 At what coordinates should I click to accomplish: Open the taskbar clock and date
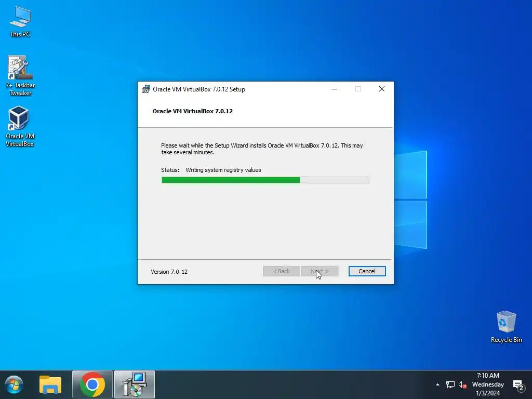488,384
